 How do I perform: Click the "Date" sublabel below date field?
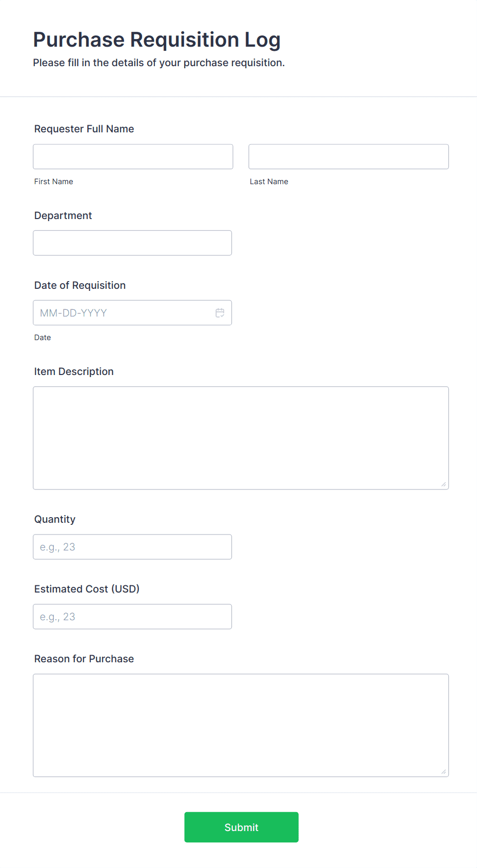point(43,338)
